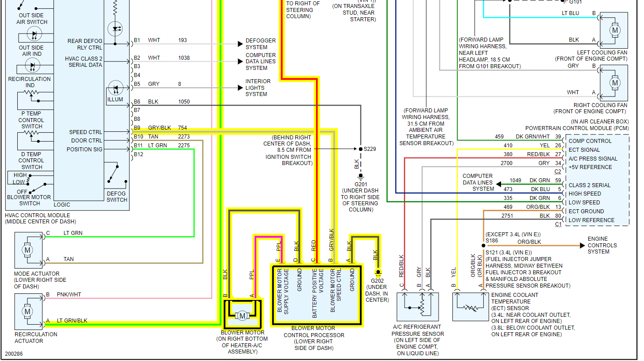
Task: Click the right cooling fan motor symbol
Action: (x=614, y=83)
